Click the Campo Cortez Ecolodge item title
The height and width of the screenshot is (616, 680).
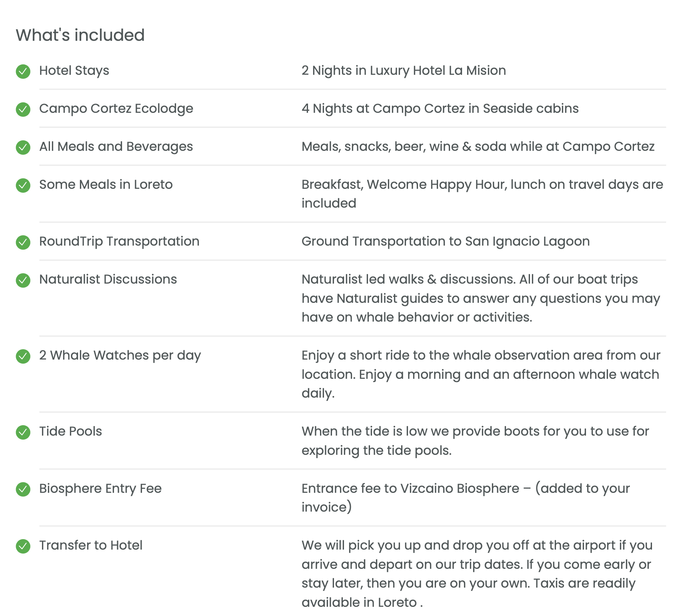(x=116, y=108)
